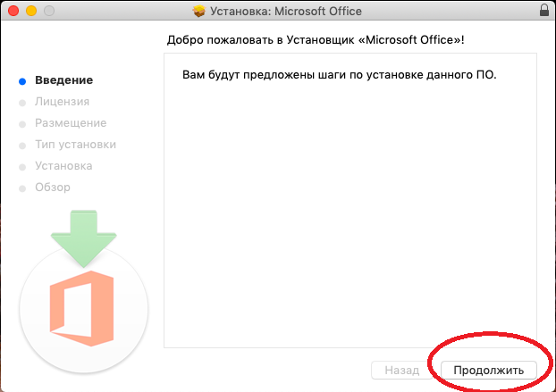Select the Лицензия step in sidebar
Screen dimensions: 556x392
pos(62,102)
